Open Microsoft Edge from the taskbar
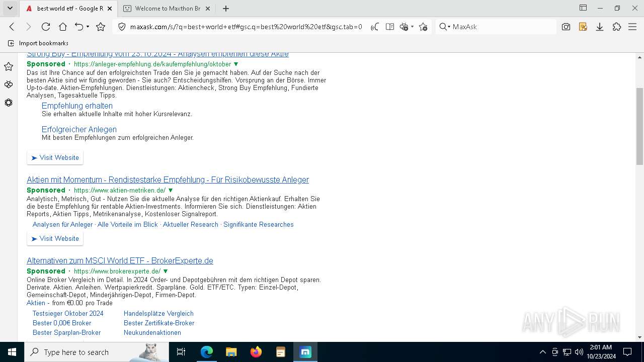Screen dimensions: 644x362 point(207,352)
